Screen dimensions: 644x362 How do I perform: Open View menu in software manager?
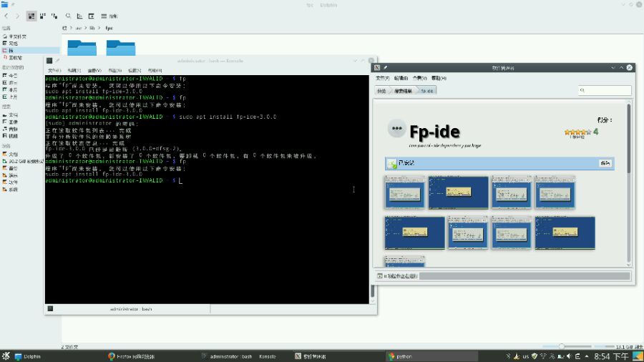tap(420, 78)
